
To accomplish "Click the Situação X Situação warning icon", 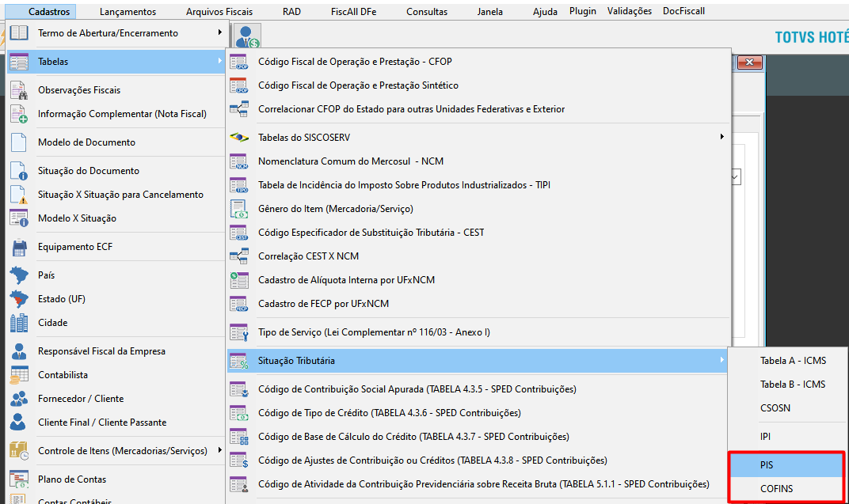I will (19, 195).
